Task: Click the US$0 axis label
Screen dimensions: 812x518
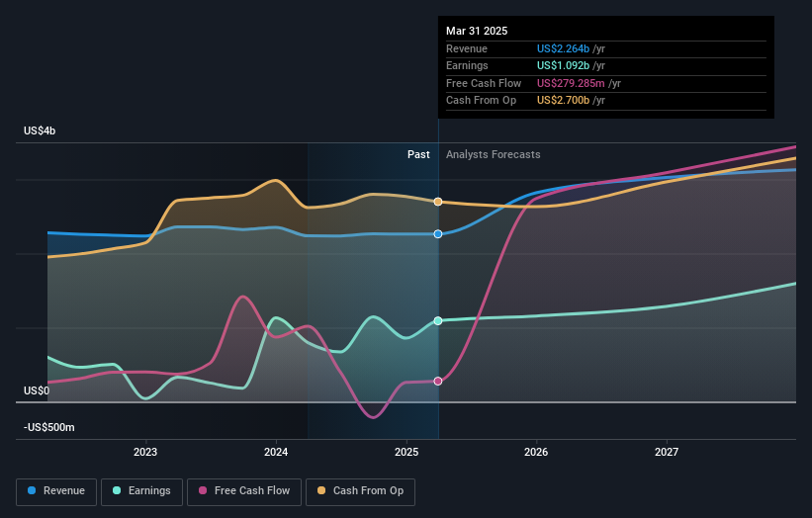Action: (37, 390)
